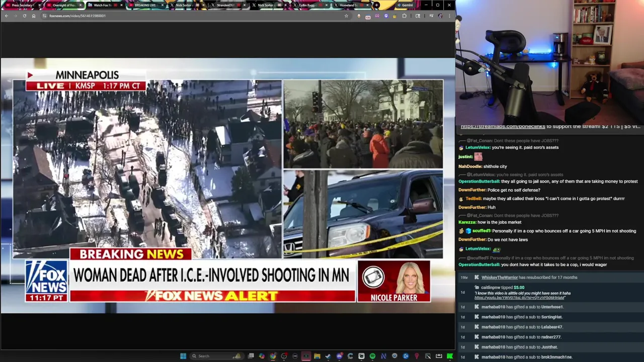
Task: Open the youtu.be link in caitlinpnw's tip
Action: (519, 298)
